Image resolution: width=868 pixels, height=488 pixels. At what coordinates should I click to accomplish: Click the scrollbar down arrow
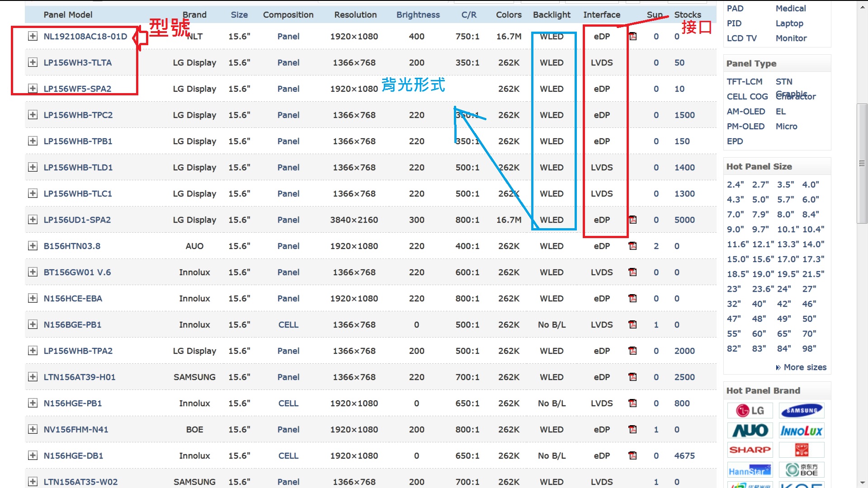tap(862, 483)
